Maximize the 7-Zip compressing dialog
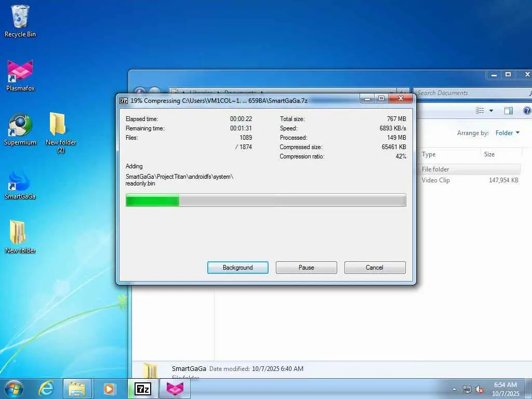This screenshot has width=532, height=399. tap(381, 99)
